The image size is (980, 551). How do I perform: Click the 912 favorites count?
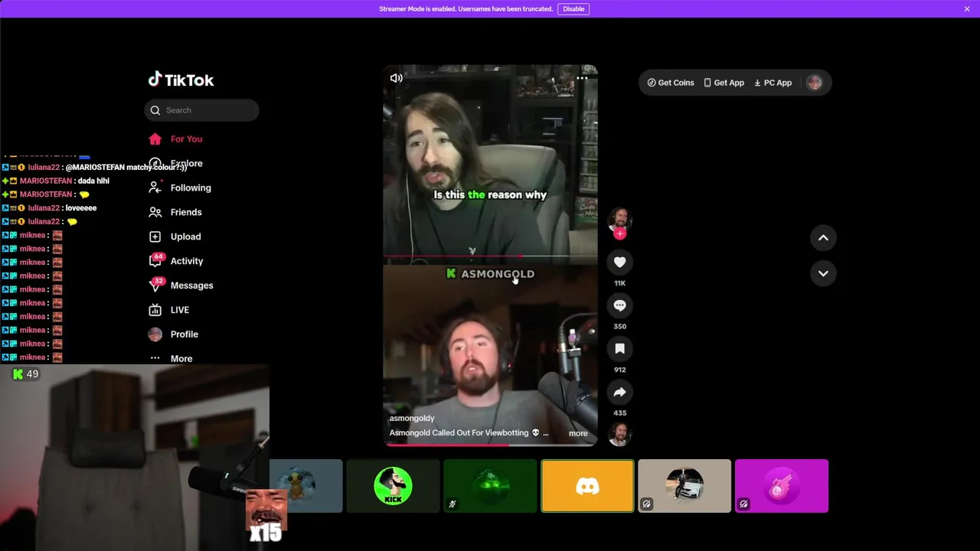click(x=619, y=370)
